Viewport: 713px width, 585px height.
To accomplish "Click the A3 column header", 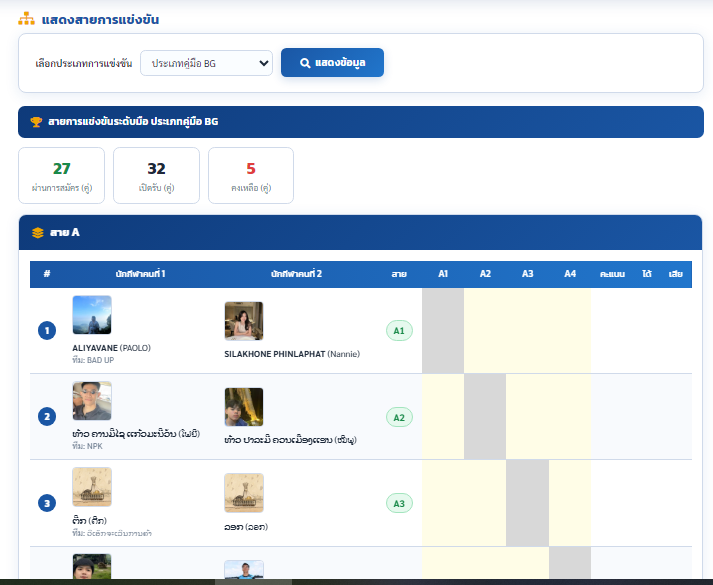I will point(527,274).
